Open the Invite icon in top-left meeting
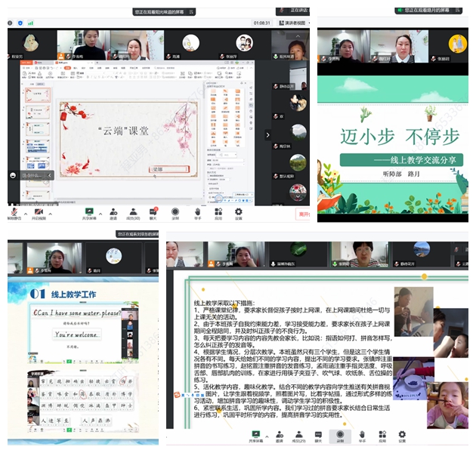Viewport: 476px width, 453px height. 113,211
